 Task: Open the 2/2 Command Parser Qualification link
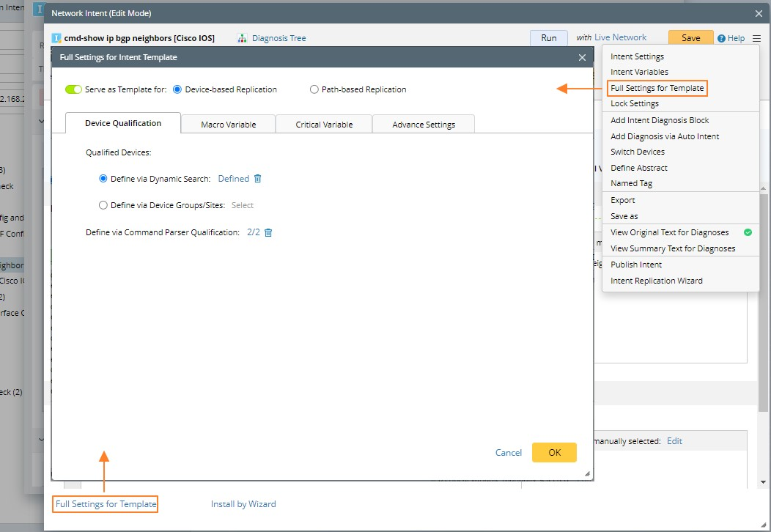click(254, 232)
